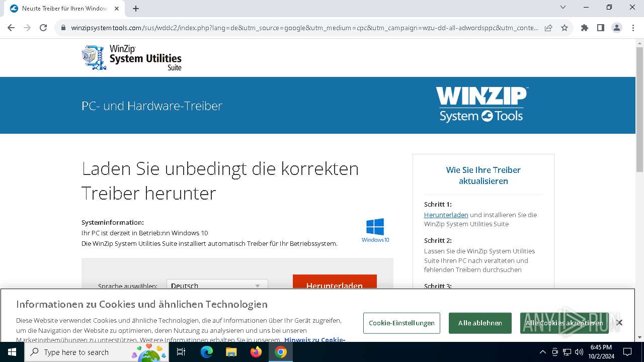Click the 'Laden Sie unbedingt die korrekten' heading
Viewport: 644px width, 362px height.
pyautogui.click(x=220, y=180)
